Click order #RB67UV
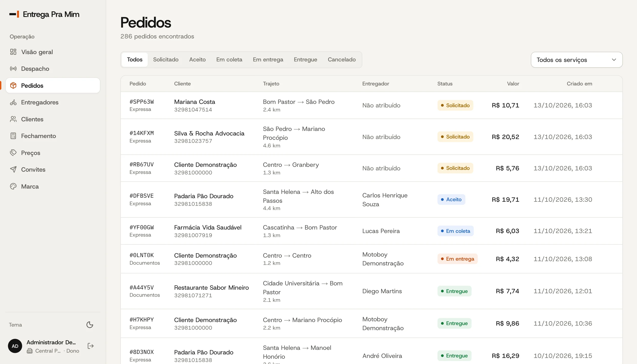Screen dimensions: 637x364 coord(142,164)
